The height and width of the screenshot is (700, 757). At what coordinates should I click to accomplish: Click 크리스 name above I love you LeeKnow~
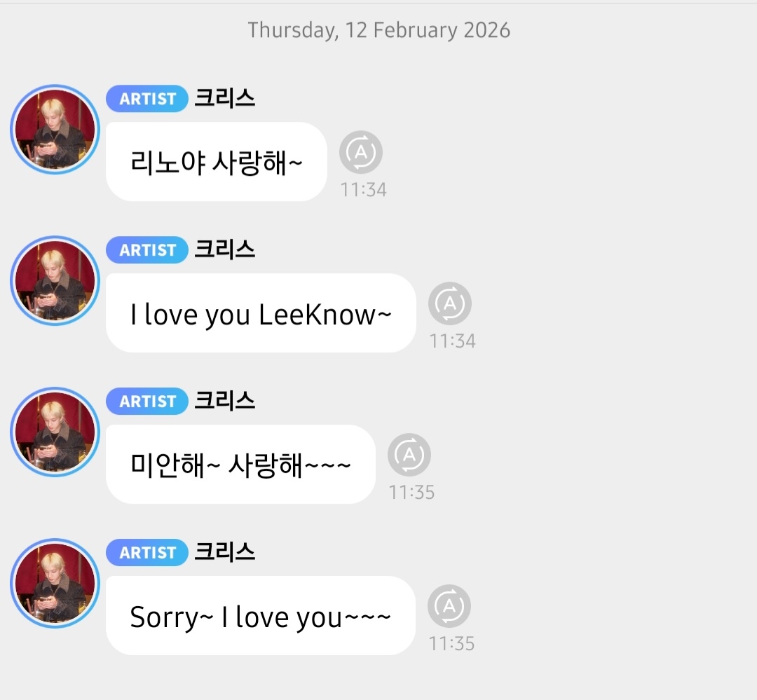[224, 249]
